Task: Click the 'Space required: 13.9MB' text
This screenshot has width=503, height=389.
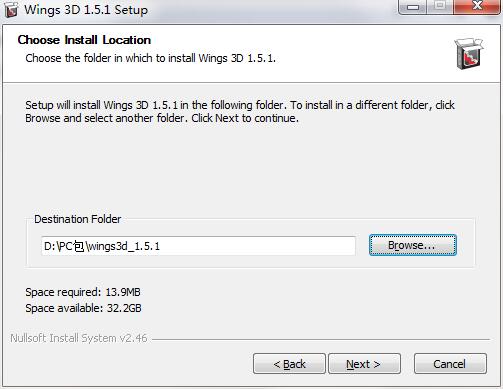Action: [x=83, y=292]
